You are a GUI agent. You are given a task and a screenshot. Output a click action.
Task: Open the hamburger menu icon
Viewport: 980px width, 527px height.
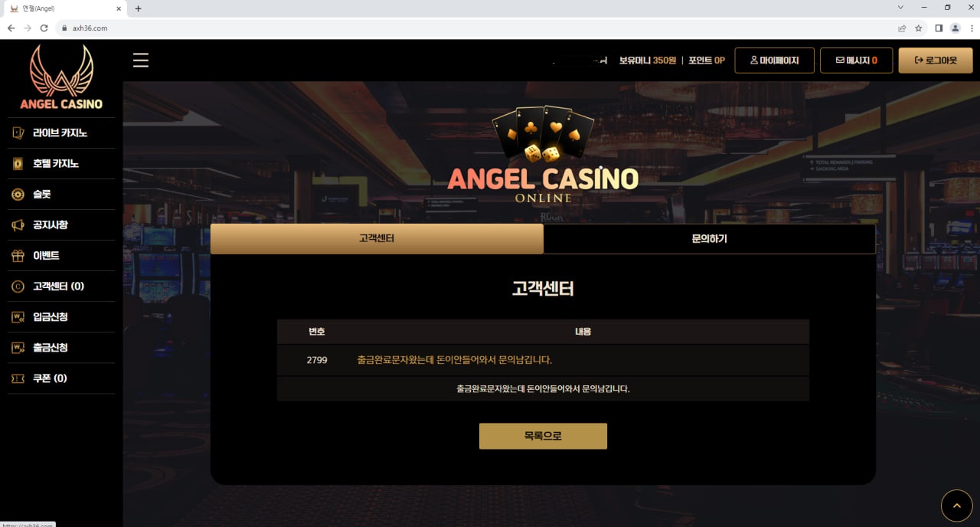point(141,61)
